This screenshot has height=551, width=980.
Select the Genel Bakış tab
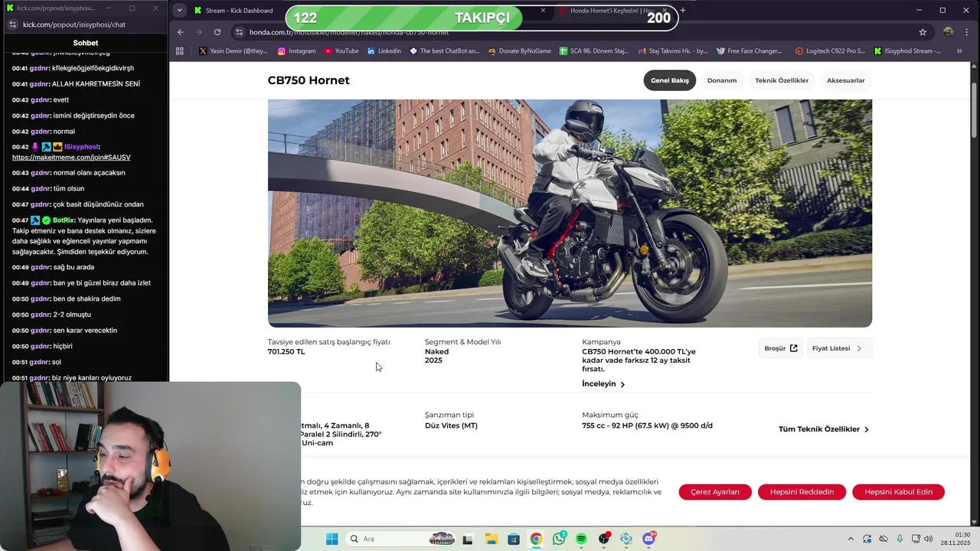coord(670,80)
